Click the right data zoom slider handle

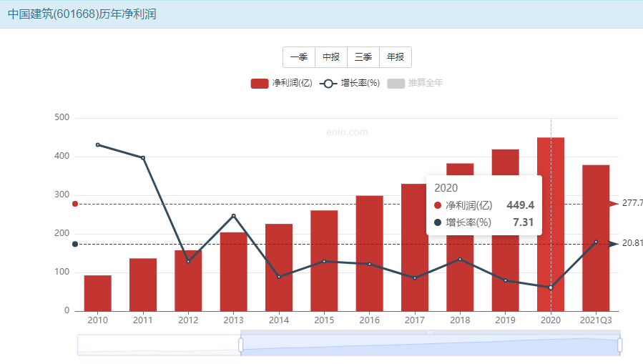[619, 345]
